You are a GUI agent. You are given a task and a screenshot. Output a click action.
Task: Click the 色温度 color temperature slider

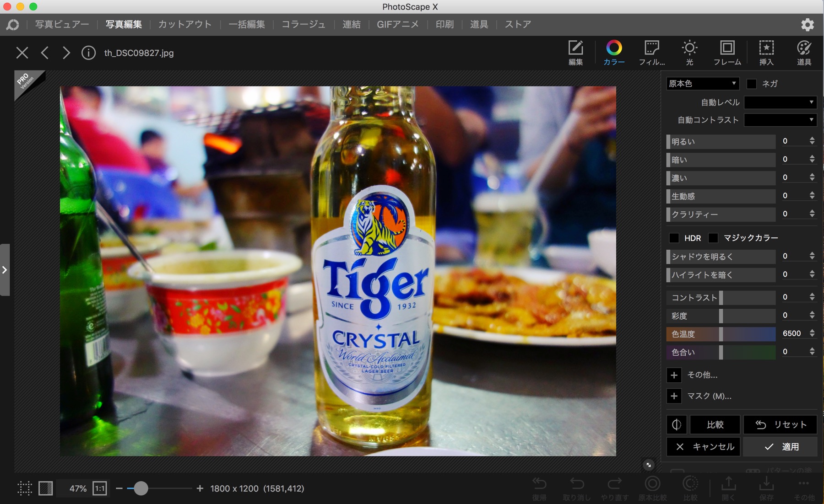721,334
